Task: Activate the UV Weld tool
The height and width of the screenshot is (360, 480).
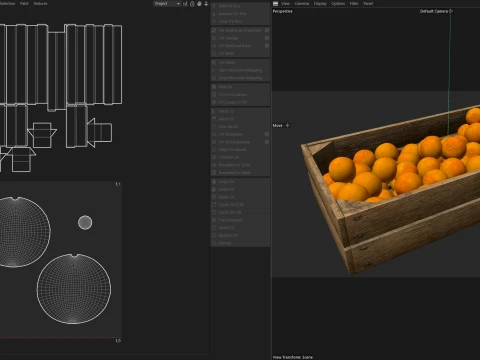Action: coord(240,53)
